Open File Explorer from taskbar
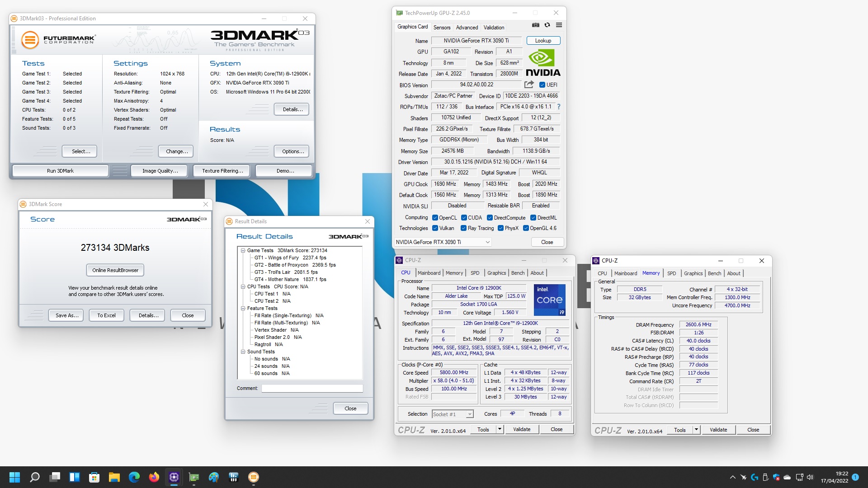Screen dimensions: 868x488 [x=114, y=477]
